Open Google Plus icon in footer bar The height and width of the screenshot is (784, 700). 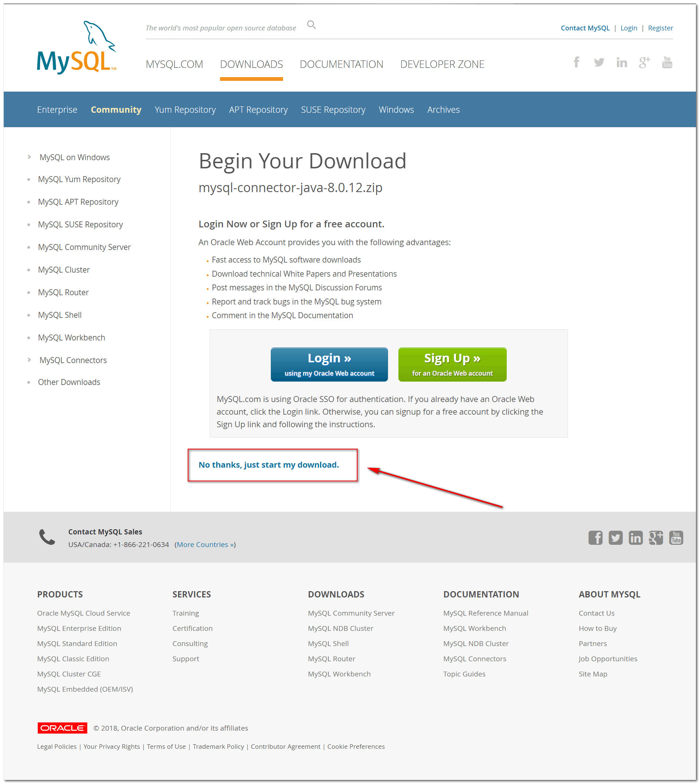(x=656, y=537)
